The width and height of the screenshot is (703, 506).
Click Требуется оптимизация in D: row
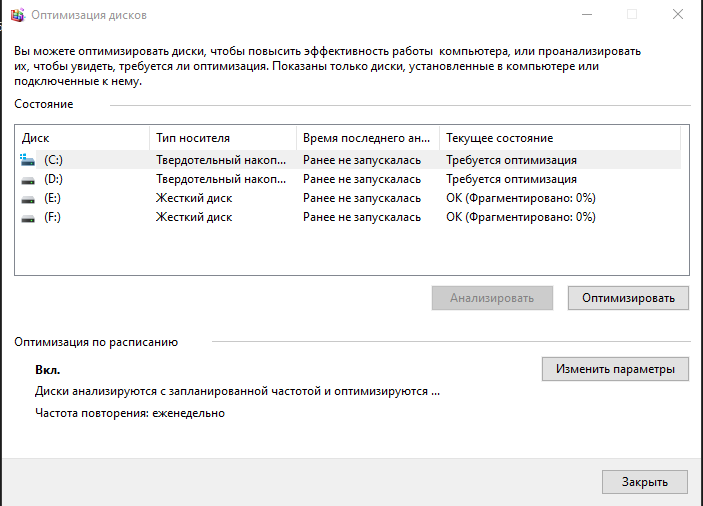point(511,179)
